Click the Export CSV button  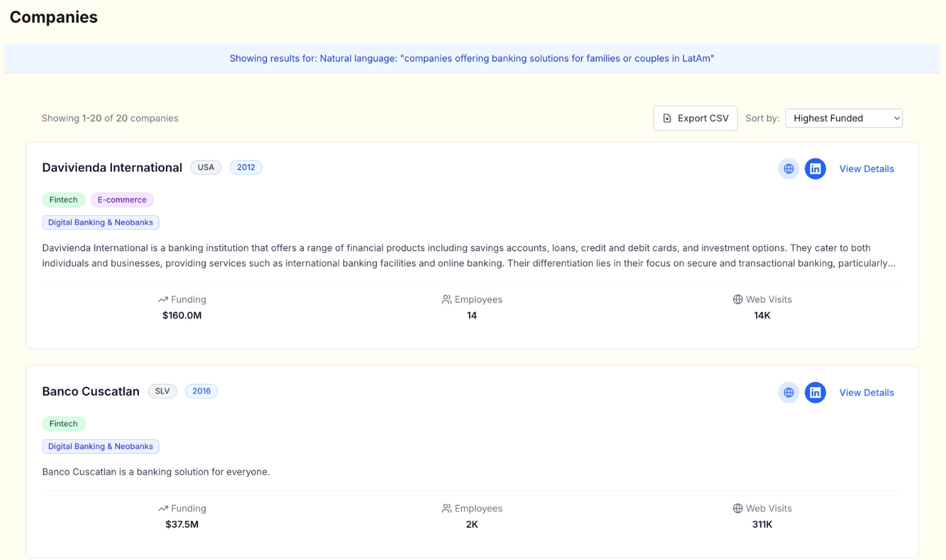(695, 118)
